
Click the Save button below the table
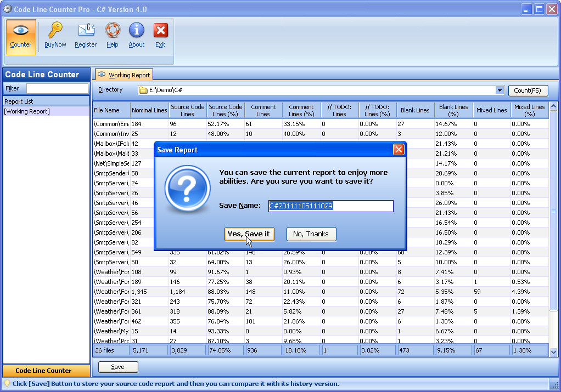[x=118, y=367]
